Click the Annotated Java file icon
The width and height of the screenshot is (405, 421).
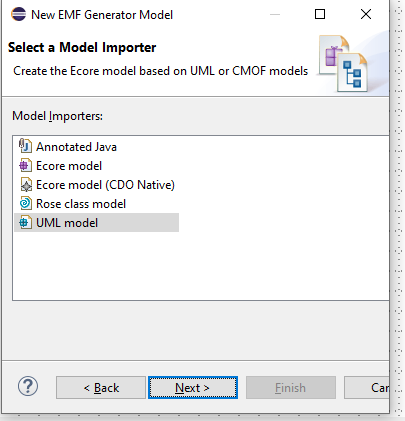pos(25,146)
